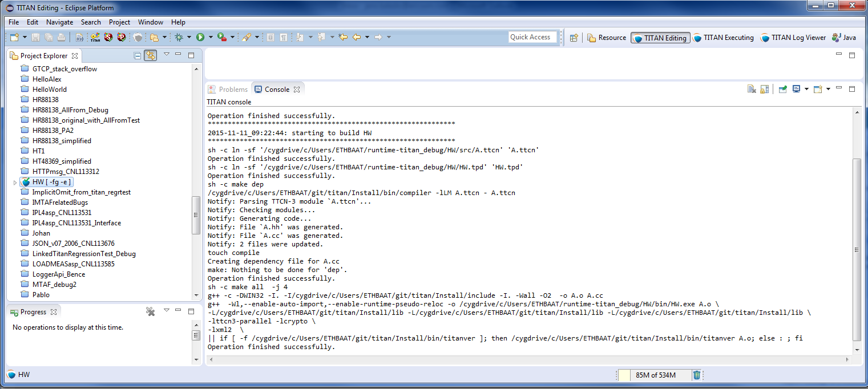Click the Last Edit Location arrow icon
Image resolution: width=868 pixels, height=389 pixels.
click(x=343, y=37)
